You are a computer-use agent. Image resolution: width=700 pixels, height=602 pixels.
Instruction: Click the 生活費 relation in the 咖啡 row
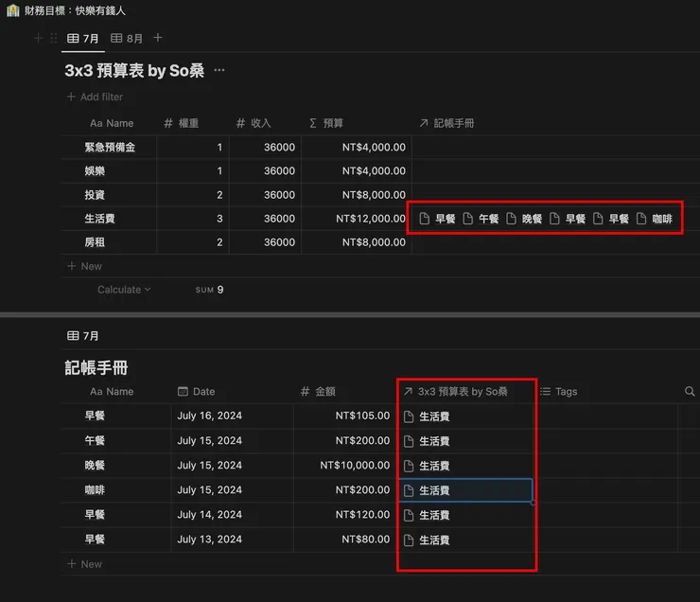coord(434,490)
